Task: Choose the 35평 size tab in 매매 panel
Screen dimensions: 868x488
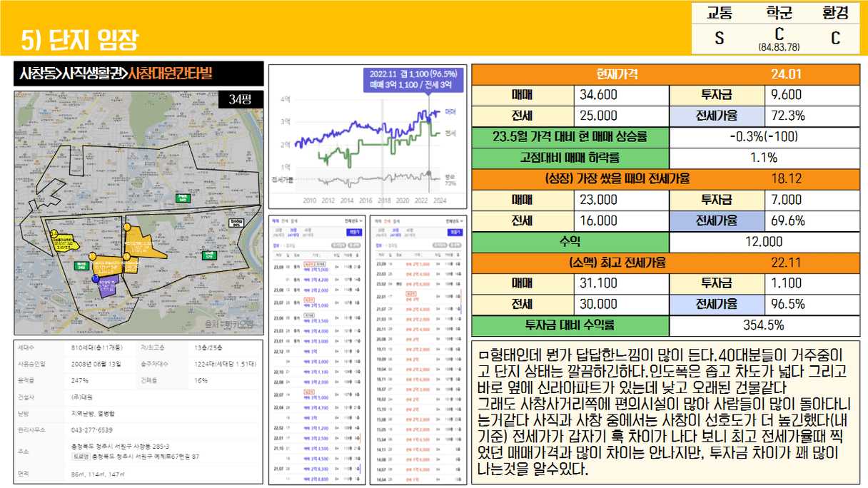Action: coord(293,232)
